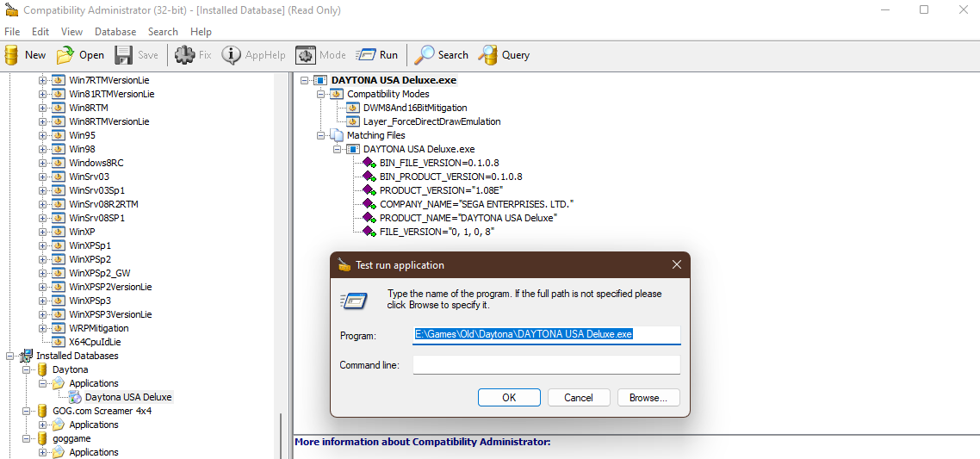Select WinSrv08R2RTM in the tree
Screen dimensions: 980x459
(x=103, y=204)
